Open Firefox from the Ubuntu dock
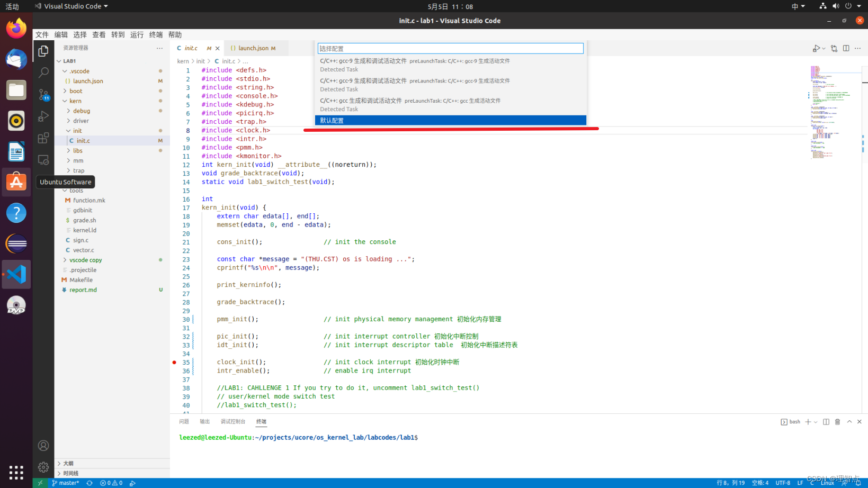The height and width of the screenshot is (488, 868). click(x=16, y=28)
